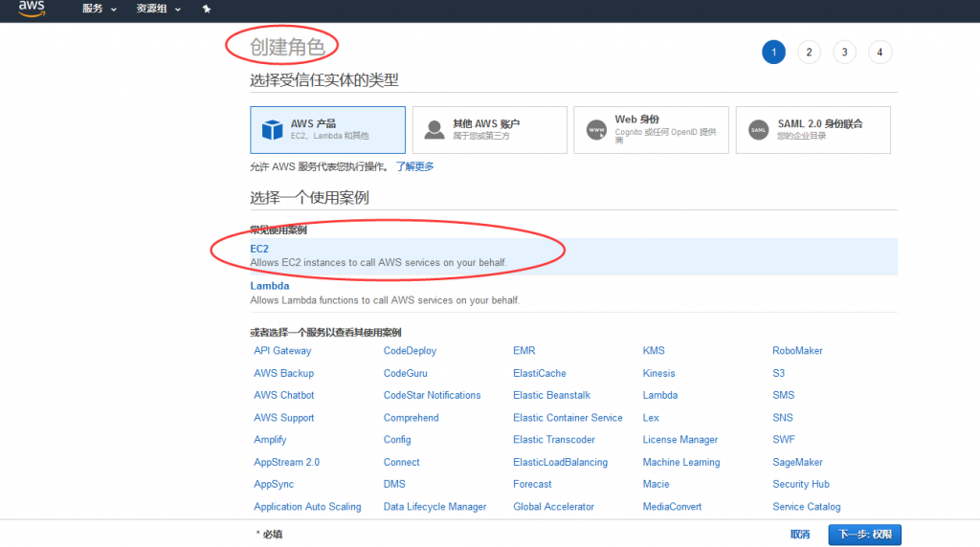Open the 服务 dropdown menu
980x547 pixels.
pos(99,9)
